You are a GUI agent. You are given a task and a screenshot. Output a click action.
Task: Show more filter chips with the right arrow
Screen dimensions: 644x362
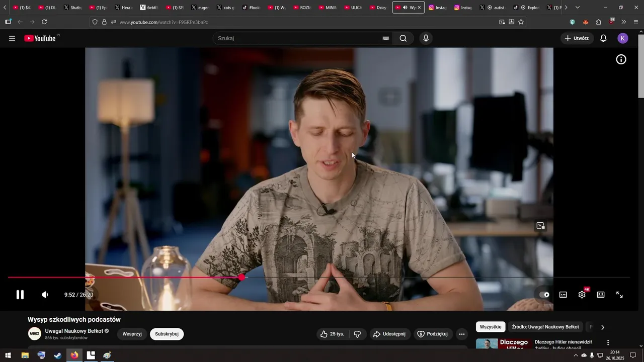click(603, 327)
